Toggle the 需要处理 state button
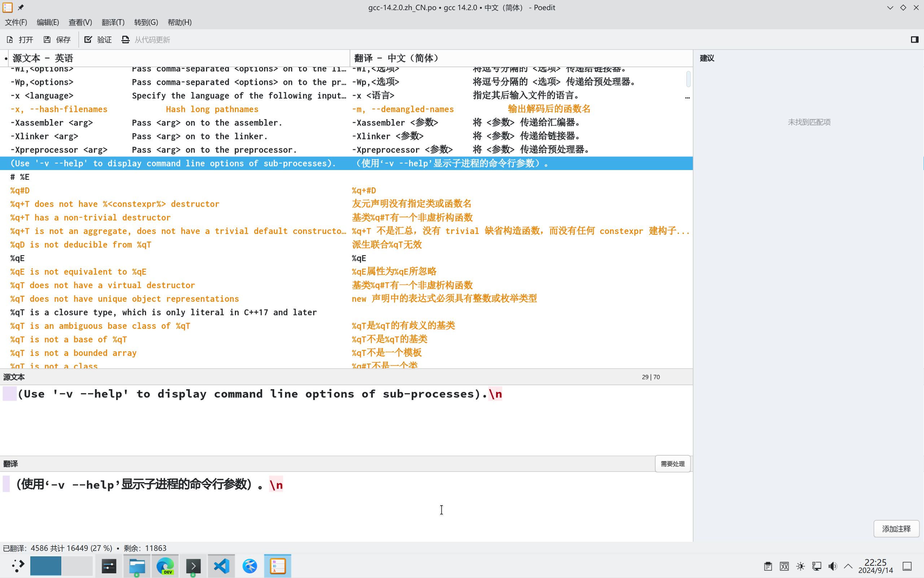 pyautogui.click(x=672, y=463)
